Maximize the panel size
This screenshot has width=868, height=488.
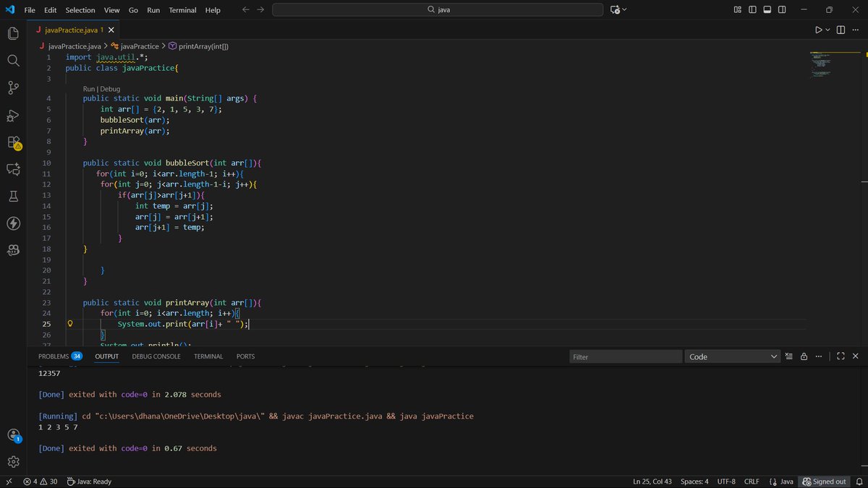[x=841, y=356]
